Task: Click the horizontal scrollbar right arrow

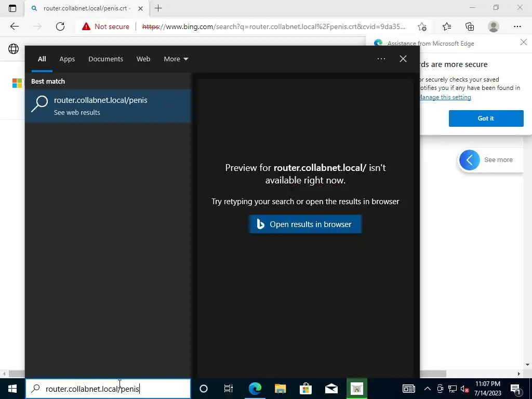Action: coord(518,374)
